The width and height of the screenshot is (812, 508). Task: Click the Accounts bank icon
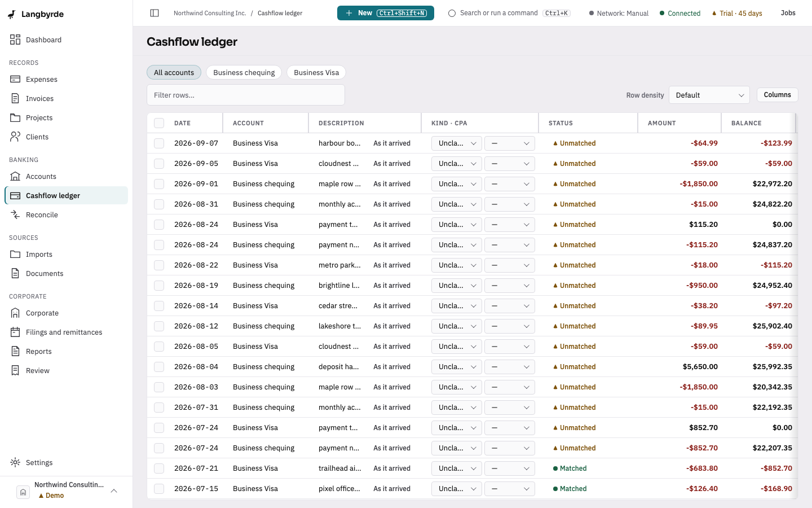click(x=15, y=176)
